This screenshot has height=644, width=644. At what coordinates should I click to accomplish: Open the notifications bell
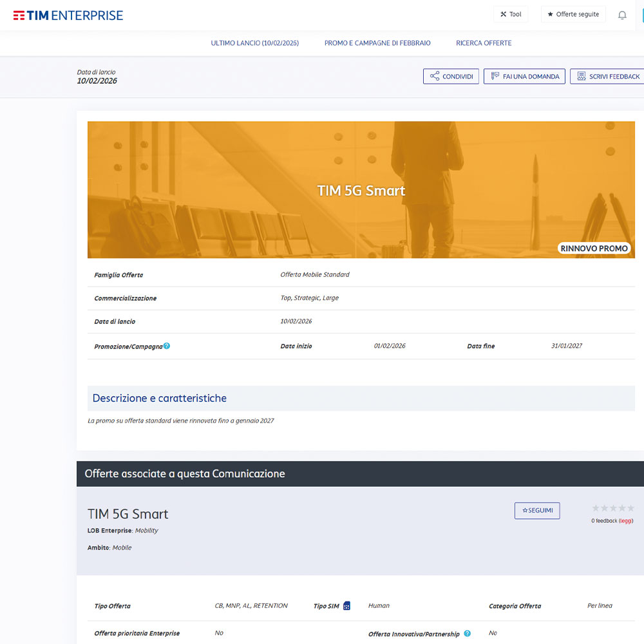[622, 15]
